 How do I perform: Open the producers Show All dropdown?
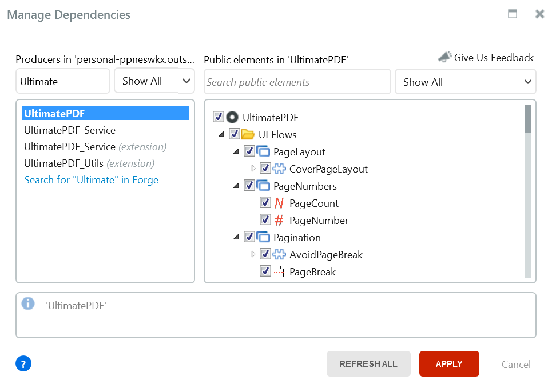[x=154, y=81]
